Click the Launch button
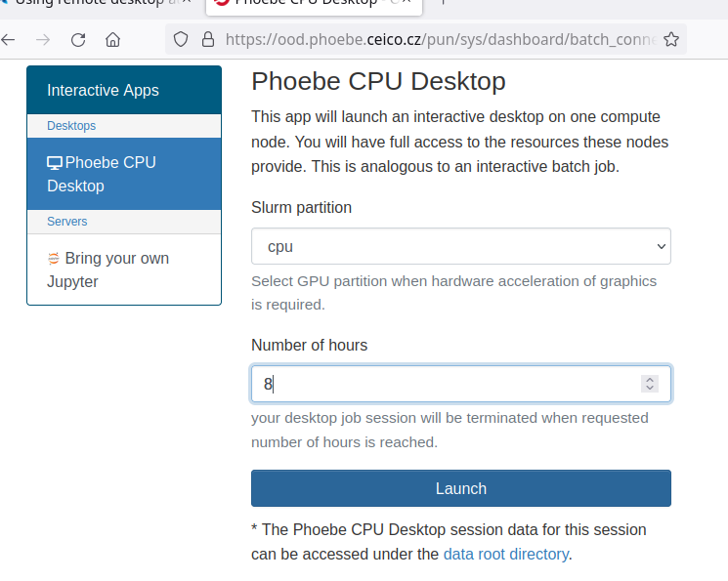This screenshot has width=728, height=581. 461,488
